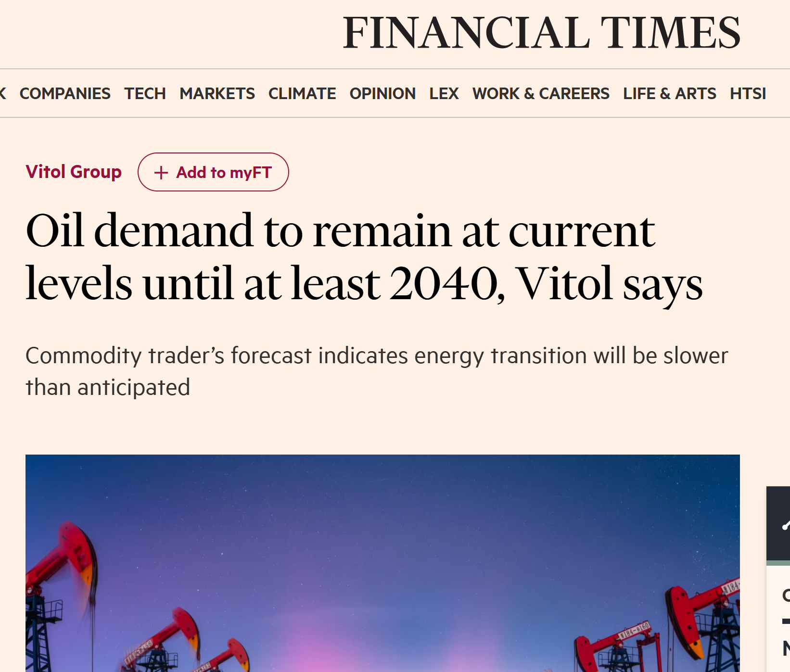Open the Companies section
Screen dimensions: 790x672
(65, 93)
